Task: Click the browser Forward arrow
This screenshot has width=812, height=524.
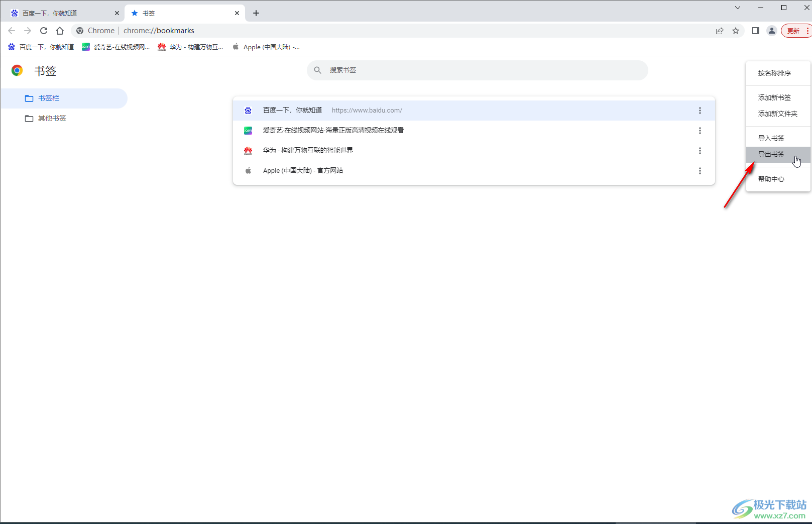Action: (28, 31)
